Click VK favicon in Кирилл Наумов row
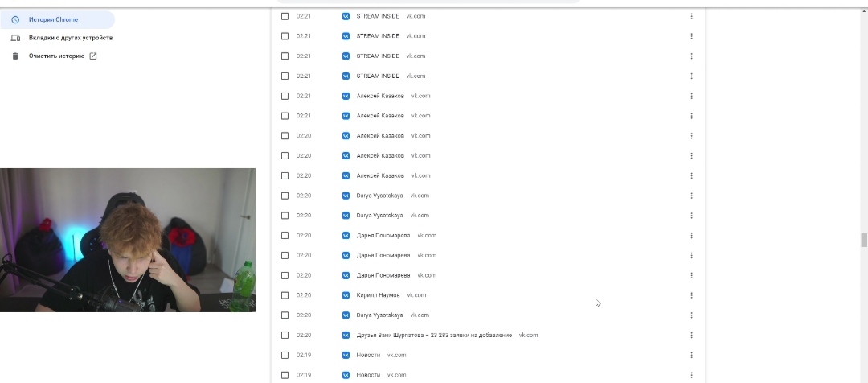The height and width of the screenshot is (383, 868). [346, 295]
